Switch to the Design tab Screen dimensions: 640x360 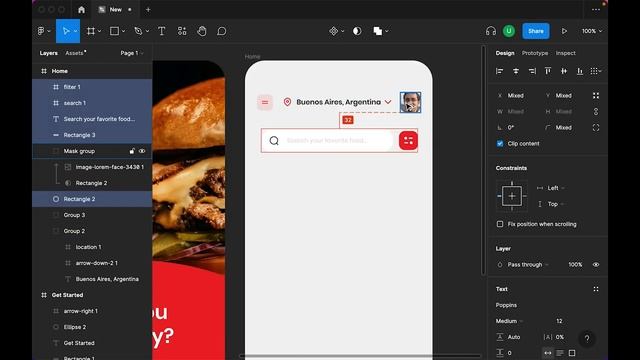[505, 53]
